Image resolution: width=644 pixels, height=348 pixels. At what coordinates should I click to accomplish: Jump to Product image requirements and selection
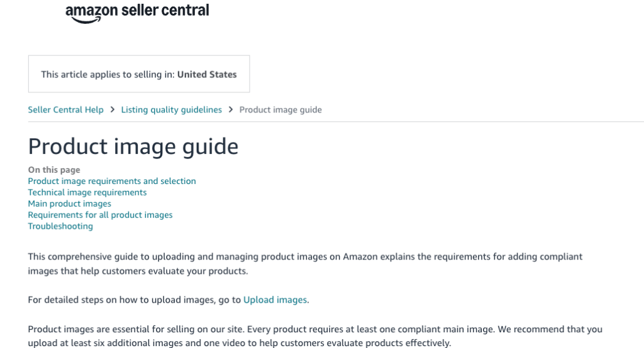[112, 181]
